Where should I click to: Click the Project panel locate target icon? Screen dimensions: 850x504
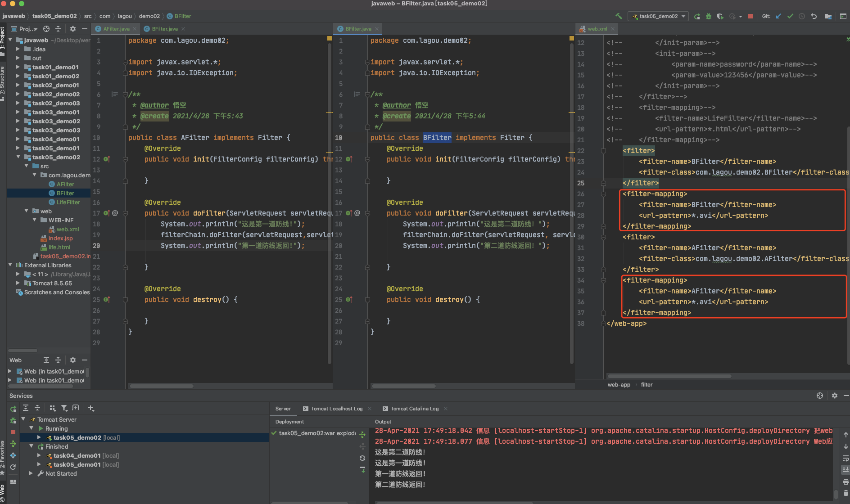46,29
